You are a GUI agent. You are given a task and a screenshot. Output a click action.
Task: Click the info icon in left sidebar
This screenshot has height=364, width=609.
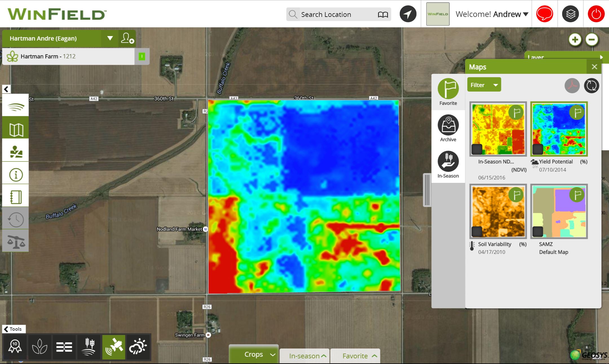(x=16, y=175)
